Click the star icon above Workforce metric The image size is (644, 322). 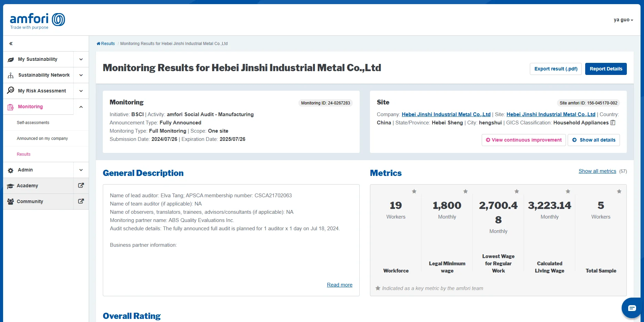[x=414, y=191]
